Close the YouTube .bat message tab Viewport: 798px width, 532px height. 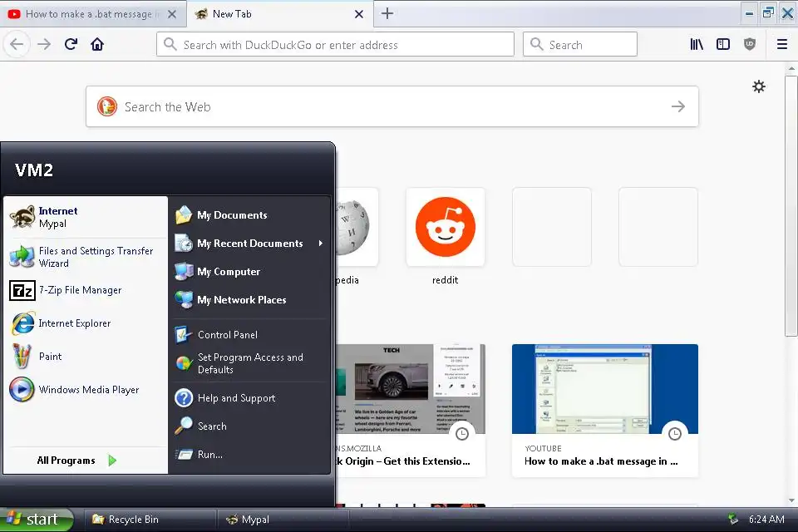172,14
